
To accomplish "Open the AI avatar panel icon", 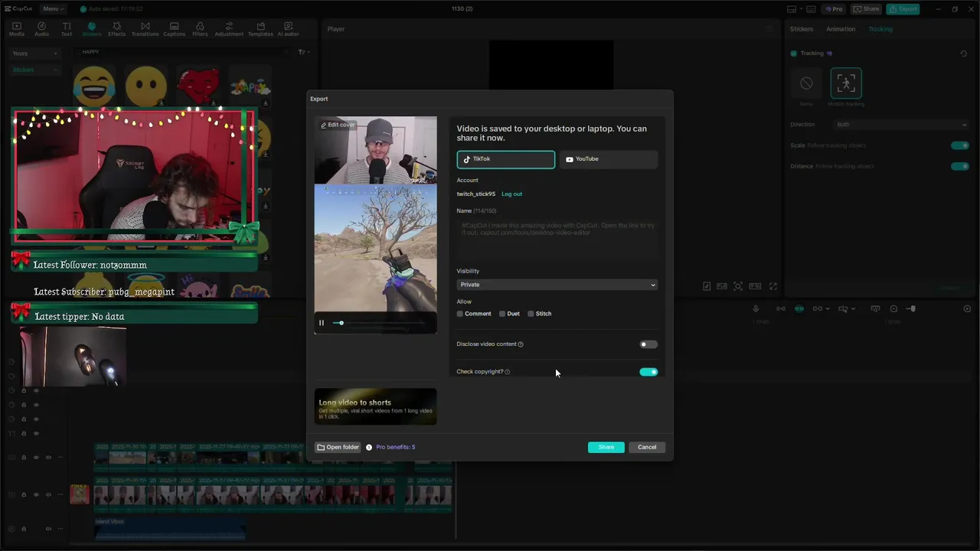I will pos(288,29).
